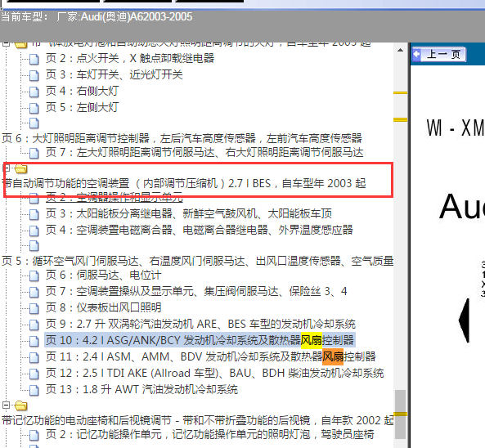The width and height of the screenshot is (485, 448).
Task: Open 页 4：空调装置电磁离合器 entry
Action: click(200, 230)
